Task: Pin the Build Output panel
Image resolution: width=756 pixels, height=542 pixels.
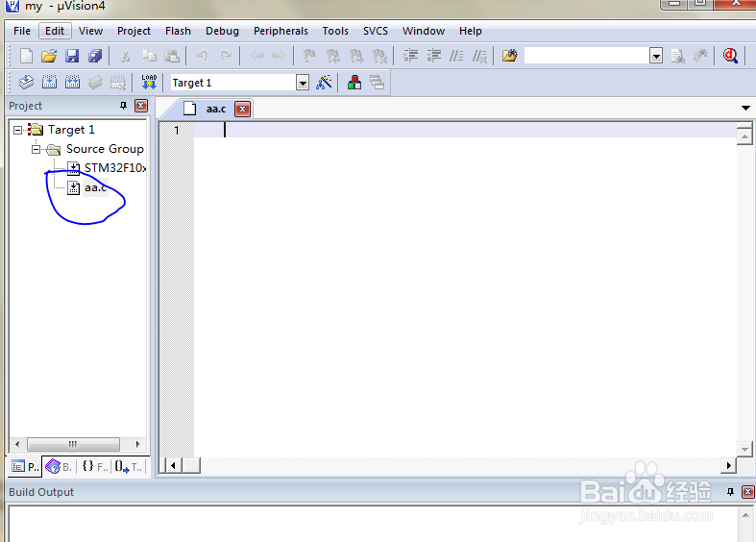Action: [x=730, y=492]
